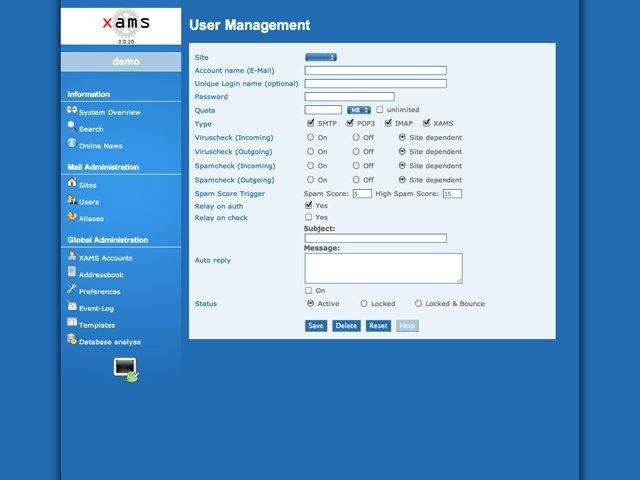Set Spamcheck (Incoming) to On
Image resolution: width=640 pixels, height=480 pixels.
tap(311, 165)
